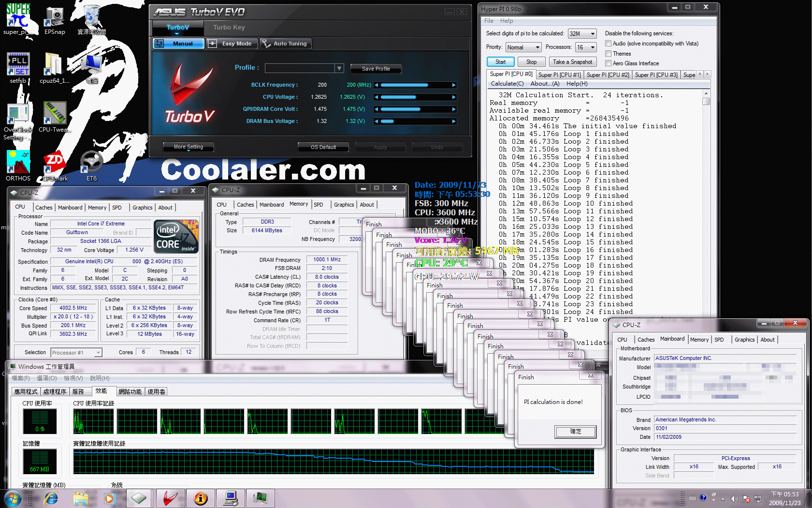Open the Processors count dropdown
Viewport: 812px width, 508px height.
(x=585, y=47)
